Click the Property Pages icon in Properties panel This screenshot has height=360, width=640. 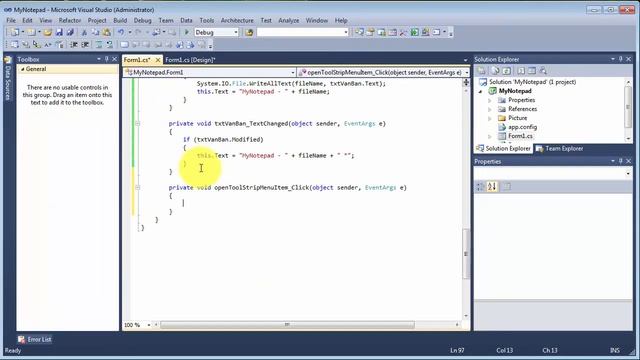[507, 187]
